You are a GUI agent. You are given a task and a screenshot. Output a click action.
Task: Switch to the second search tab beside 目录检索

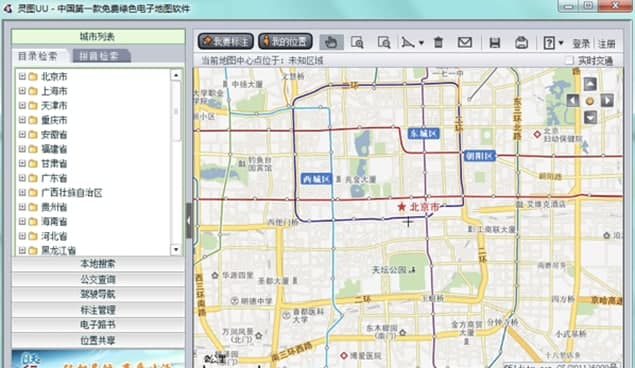pyautogui.click(x=100, y=56)
